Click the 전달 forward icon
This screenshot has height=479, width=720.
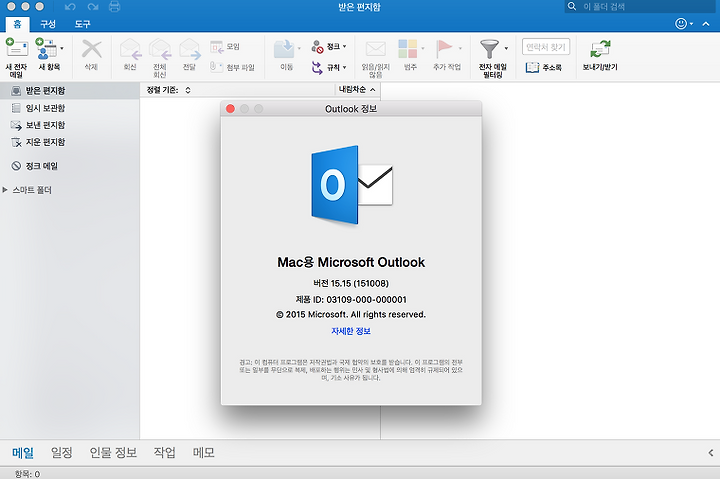coord(190,49)
